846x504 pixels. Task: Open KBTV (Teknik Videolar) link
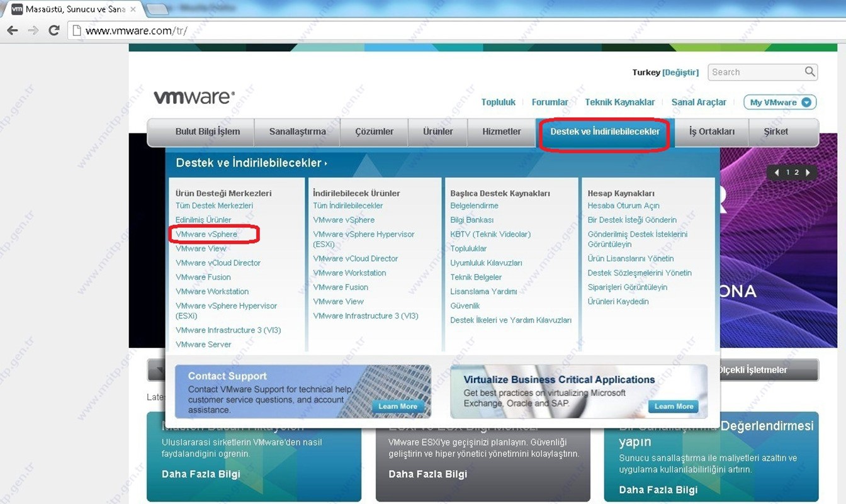490,234
